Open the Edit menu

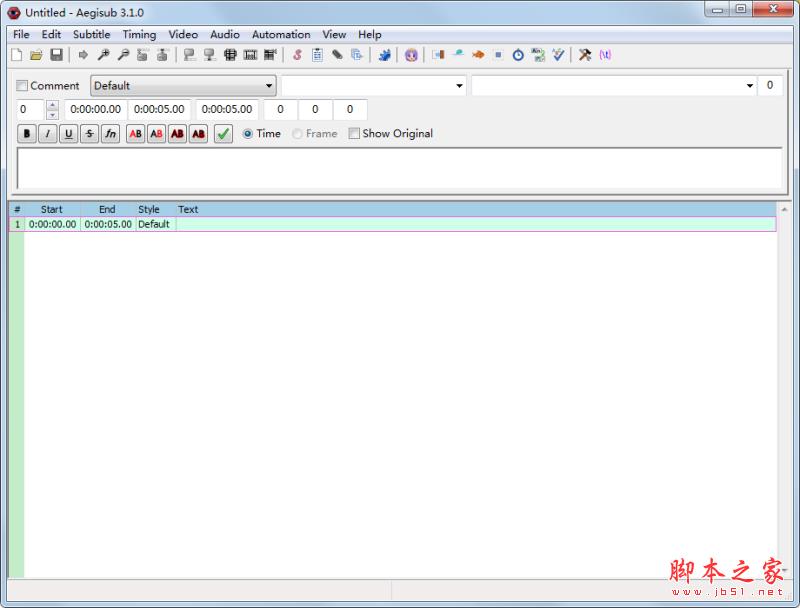pos(51,34)
